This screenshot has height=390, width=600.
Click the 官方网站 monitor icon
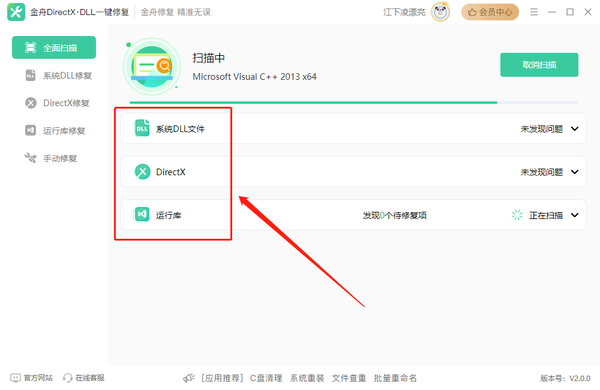(x=15, y=378)
